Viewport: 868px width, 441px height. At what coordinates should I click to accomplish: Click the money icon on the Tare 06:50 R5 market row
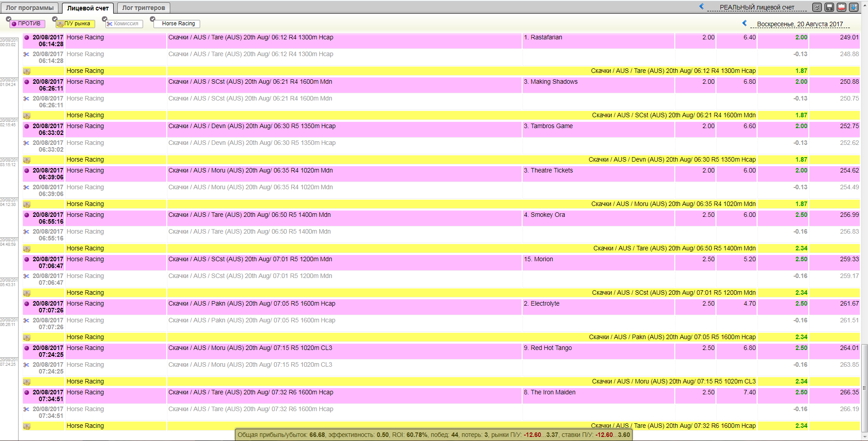(27, 249)
